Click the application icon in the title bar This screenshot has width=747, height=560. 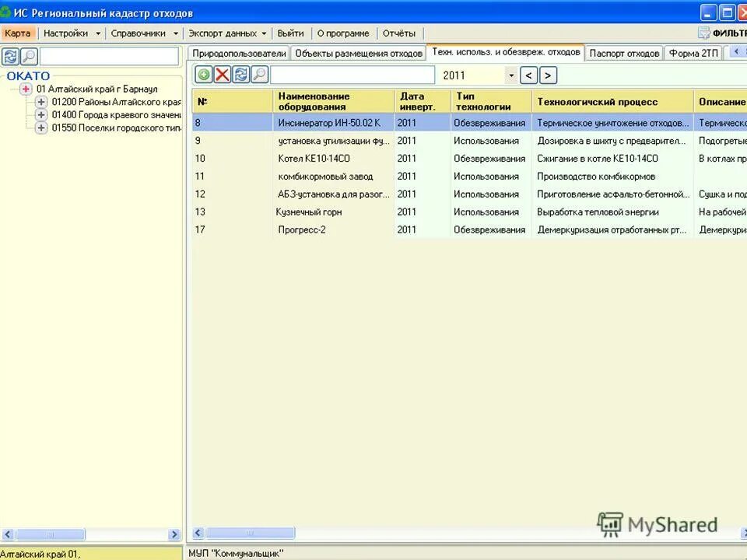pos(5,12)
